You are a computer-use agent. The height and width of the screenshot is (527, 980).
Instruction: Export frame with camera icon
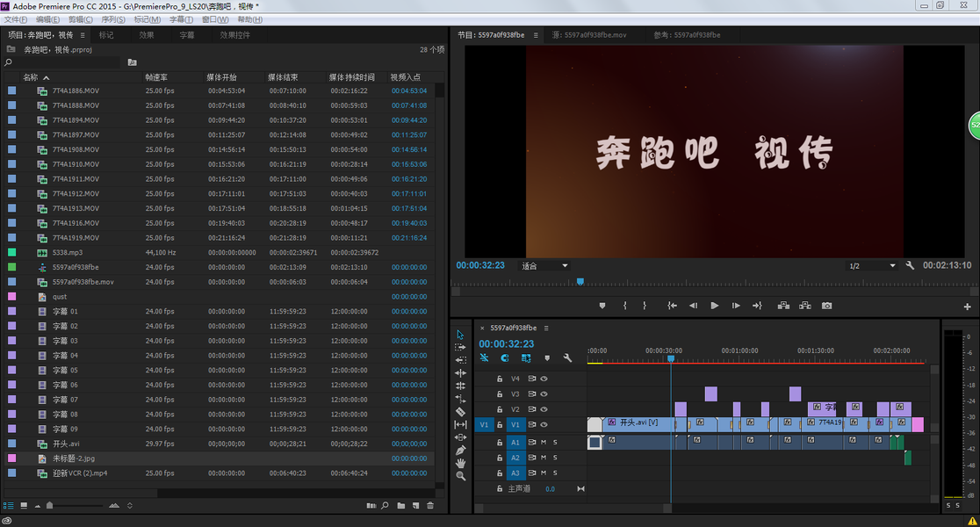tap(827, 306)
